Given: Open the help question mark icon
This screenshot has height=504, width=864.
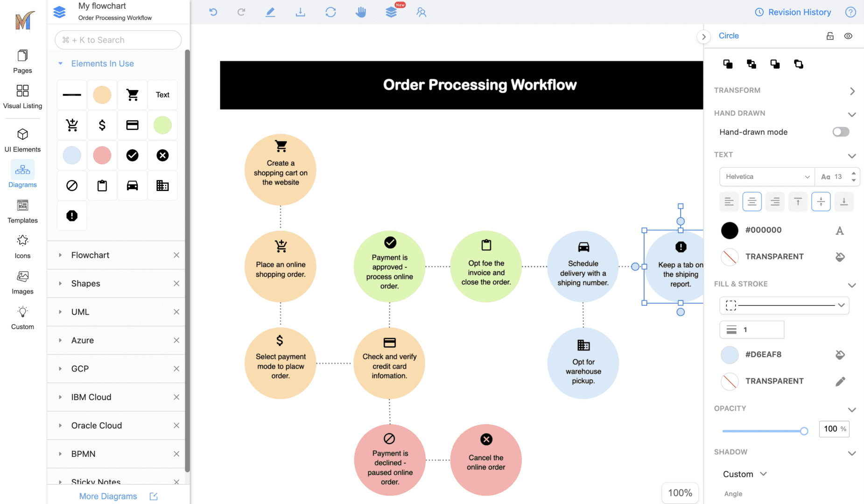Looking at the screenshot, I should click(850, 12).
